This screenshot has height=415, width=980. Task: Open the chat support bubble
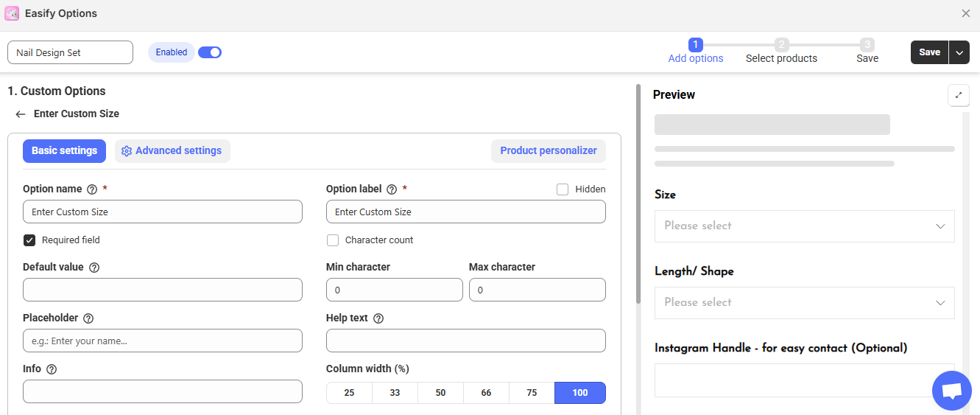point(951,391)
